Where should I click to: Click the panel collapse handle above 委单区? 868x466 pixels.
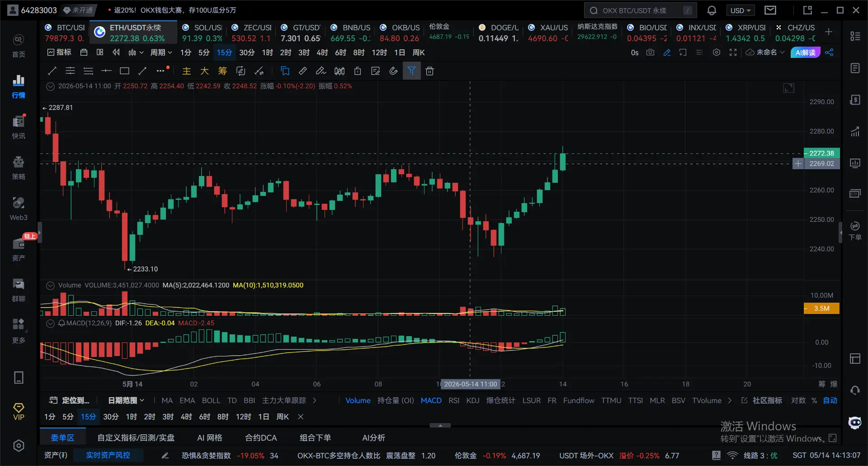(440, 425)
